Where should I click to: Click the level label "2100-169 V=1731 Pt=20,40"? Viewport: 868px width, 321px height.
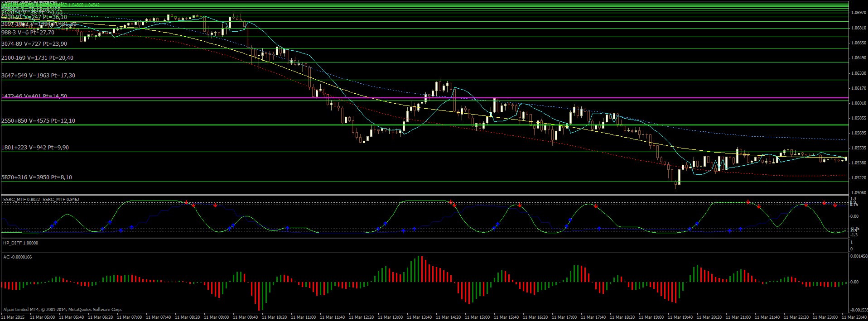(x=37, y=58)
